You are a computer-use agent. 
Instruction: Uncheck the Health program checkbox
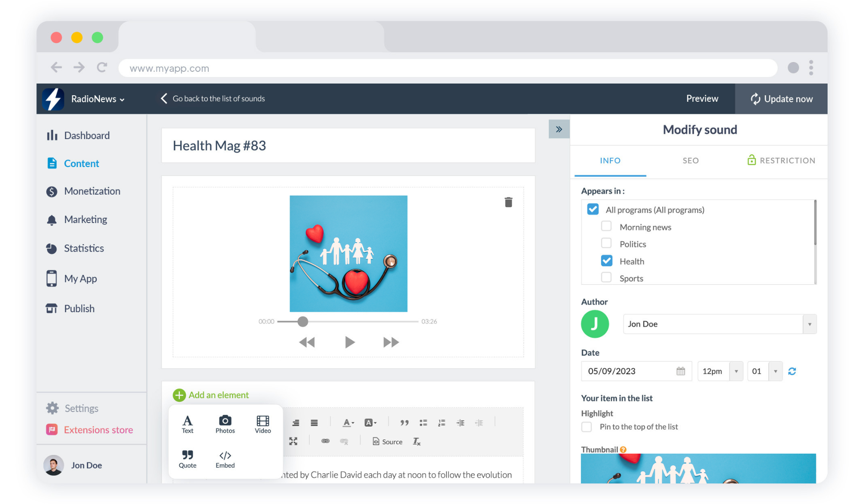pyautogui.click(x=606, y=261)
